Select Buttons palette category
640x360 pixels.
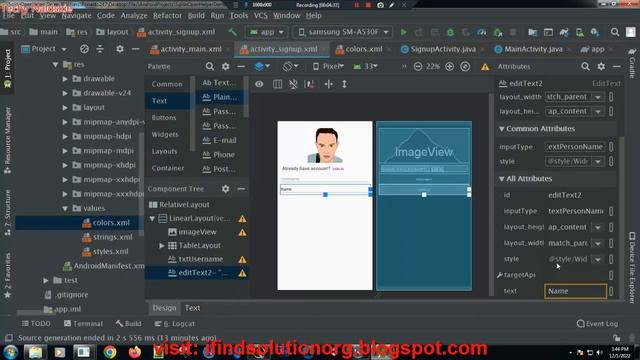click(x=164, y=118)
